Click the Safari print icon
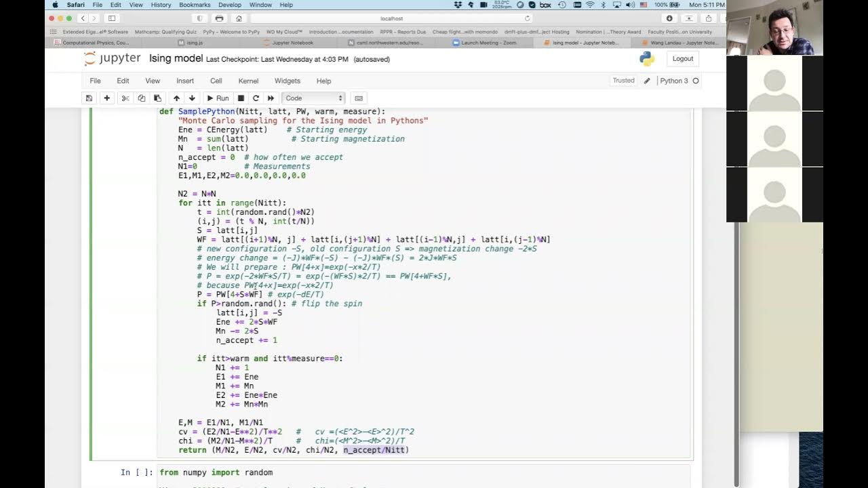Screen dimensions: 868x488 tap(219, 18)
